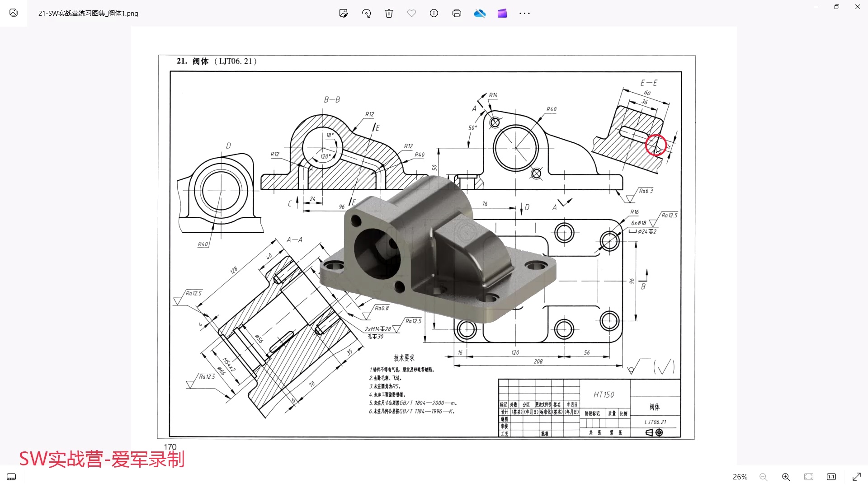
Task: Open the Edit image tool
Action: coord(344,14)
